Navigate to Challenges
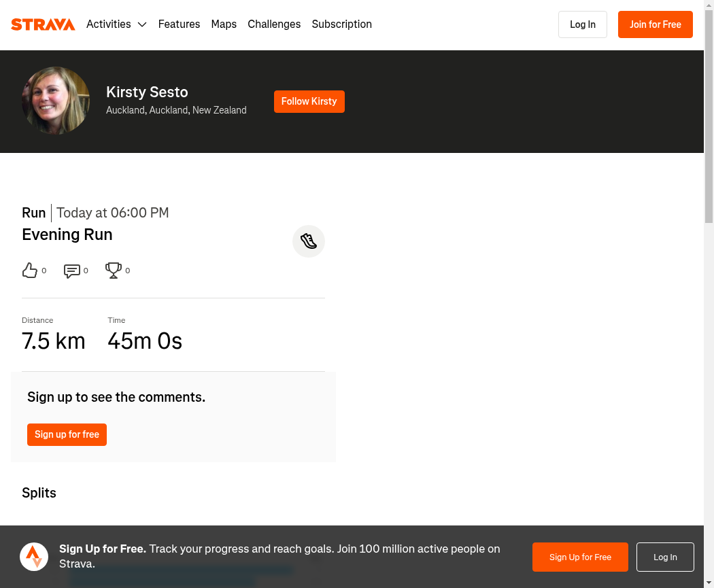The height and width of the screenshot is (588, 714). tap(274, 24)
